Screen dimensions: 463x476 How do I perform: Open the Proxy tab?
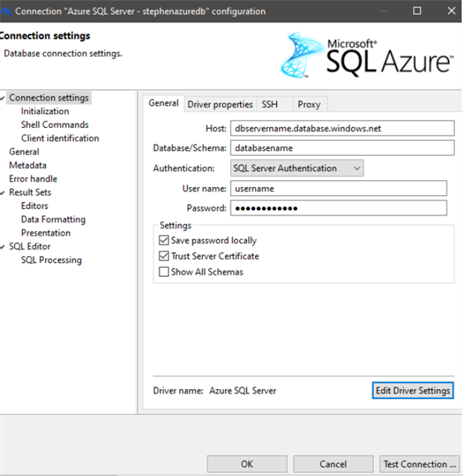coord(309,105)
